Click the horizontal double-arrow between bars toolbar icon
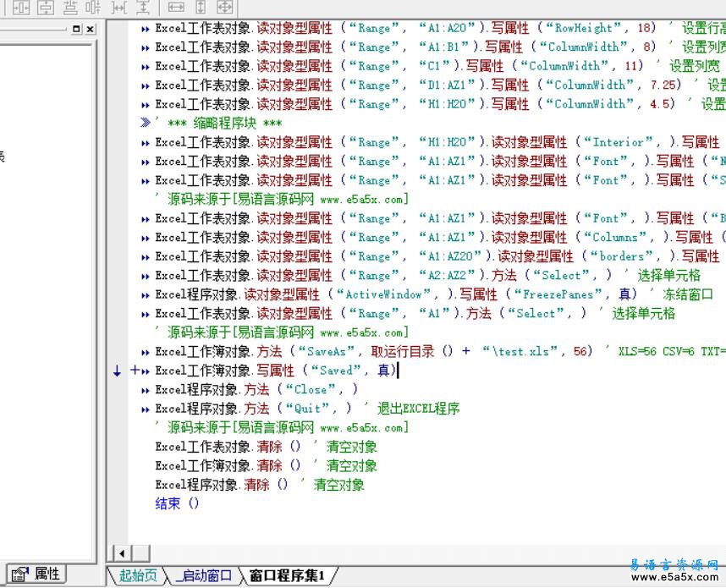The width and height of the screenshot is (726, 588). pos(119,7)
